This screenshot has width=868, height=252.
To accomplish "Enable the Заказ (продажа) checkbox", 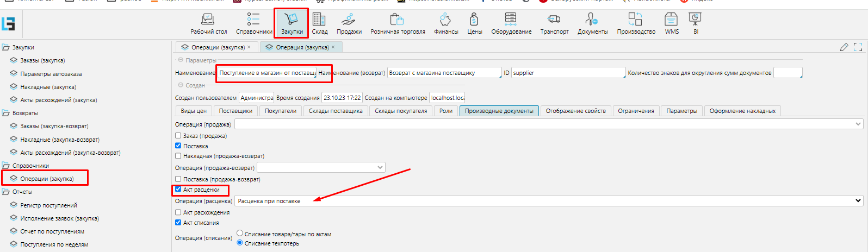I will click(178, 136).
